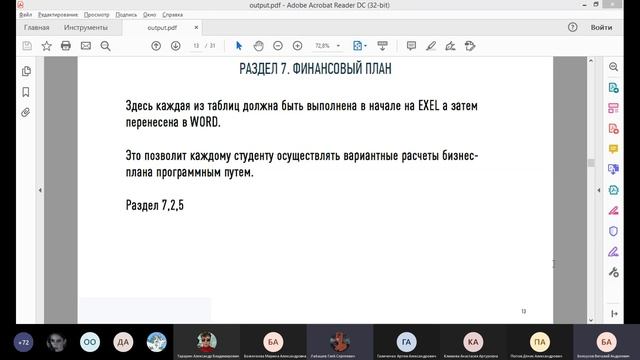
Task: Click the +72 more participants badge
Action: pos(24,342)
